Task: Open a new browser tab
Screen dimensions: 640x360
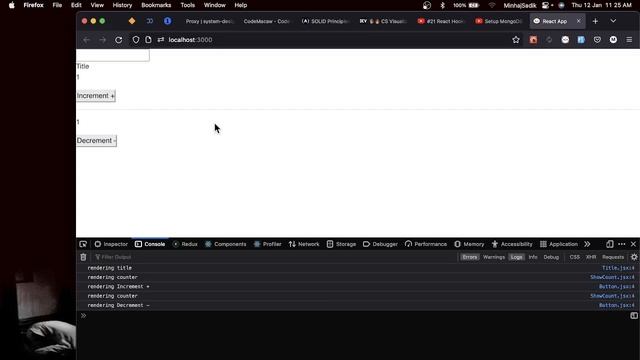Action: coord(595,21)
